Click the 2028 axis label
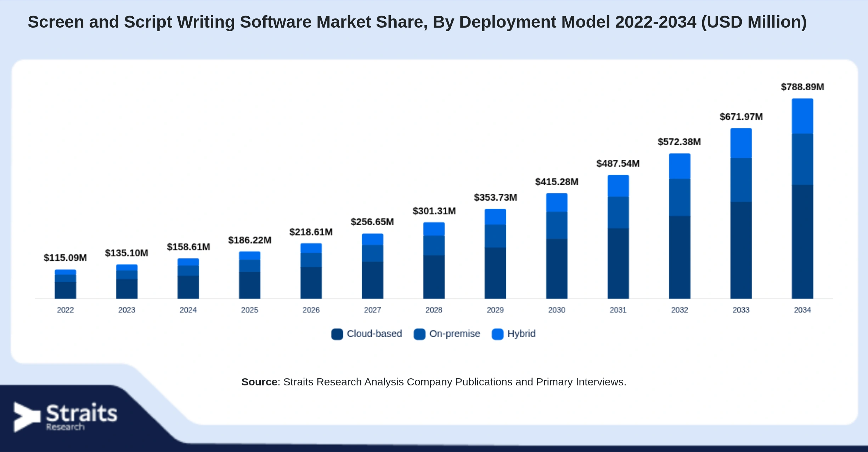Viewport: 868px width, 452px height. [434, 310]
